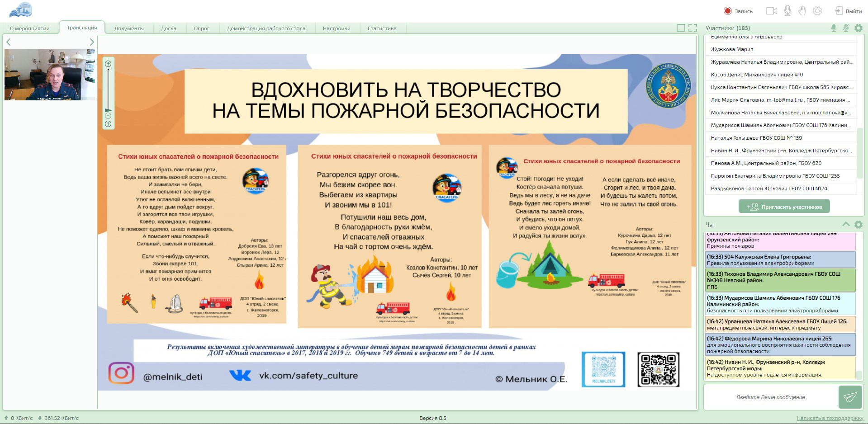Screen dimensions: 868x424
Task: Send chat message with paper plane
Action: pos(850,397)
